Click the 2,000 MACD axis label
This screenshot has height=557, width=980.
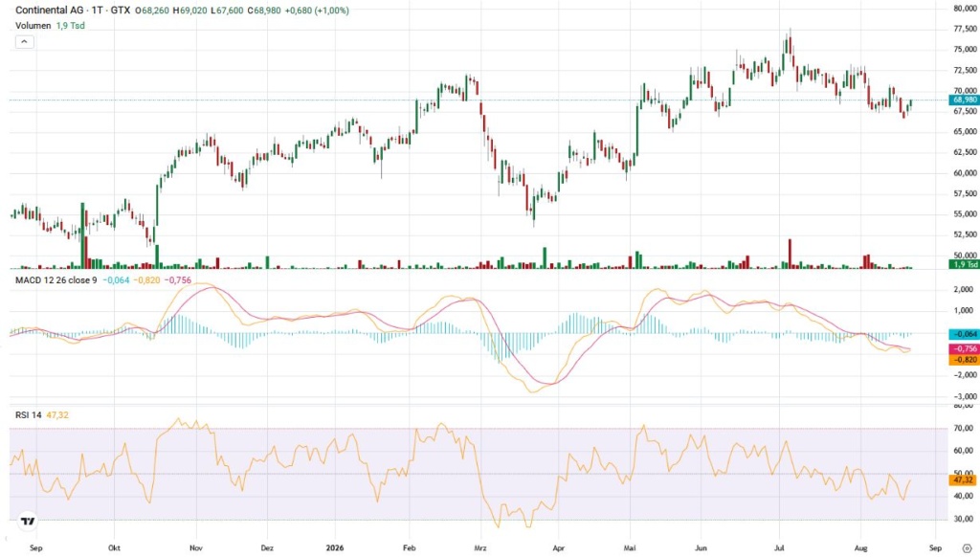[964, 289]
